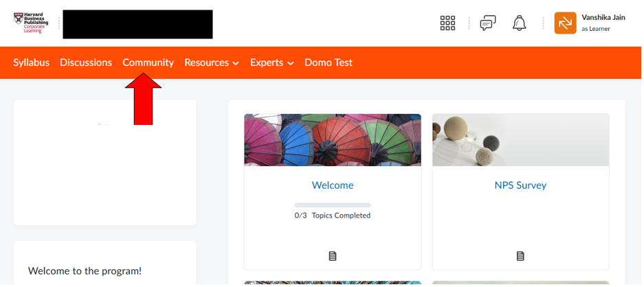
Task: Click the Welcome module progress bar
Action: point(333,205)
